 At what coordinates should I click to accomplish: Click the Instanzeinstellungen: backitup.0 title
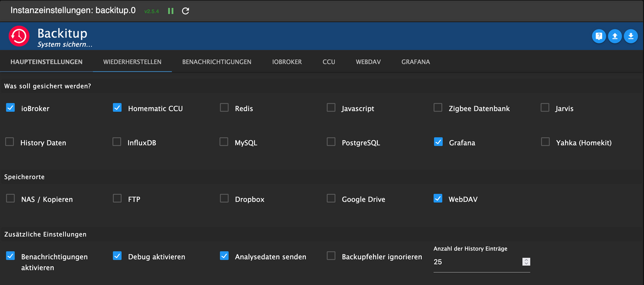click(x=73, y=10)
